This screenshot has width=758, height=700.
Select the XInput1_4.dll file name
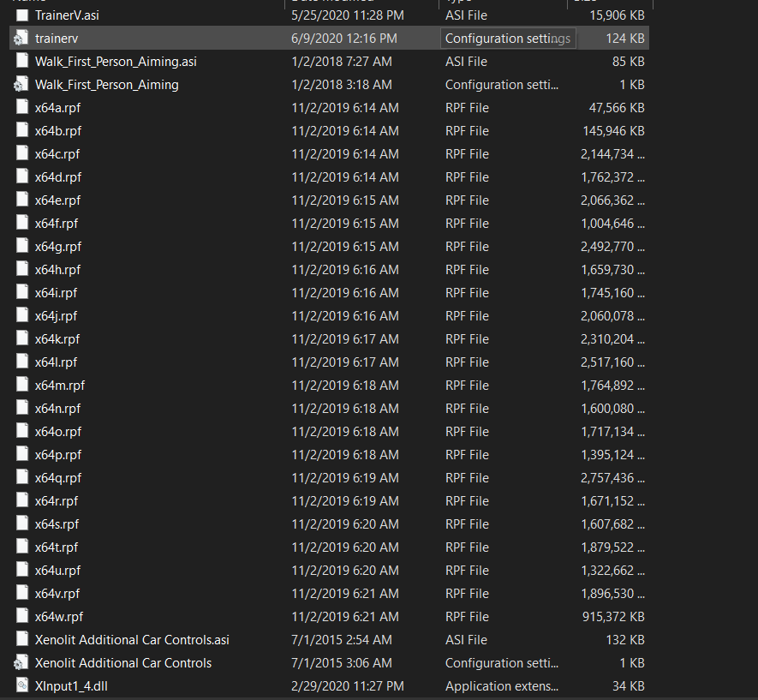[71, 686]
